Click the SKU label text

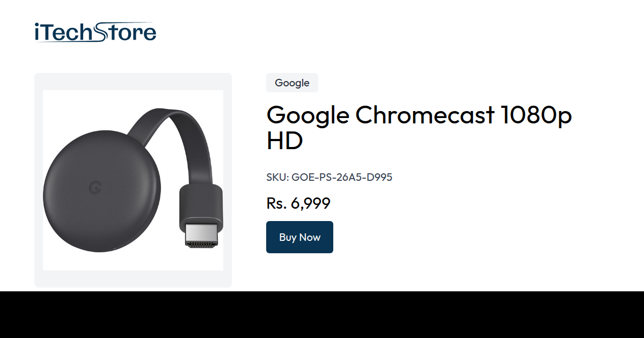[277, 177]
